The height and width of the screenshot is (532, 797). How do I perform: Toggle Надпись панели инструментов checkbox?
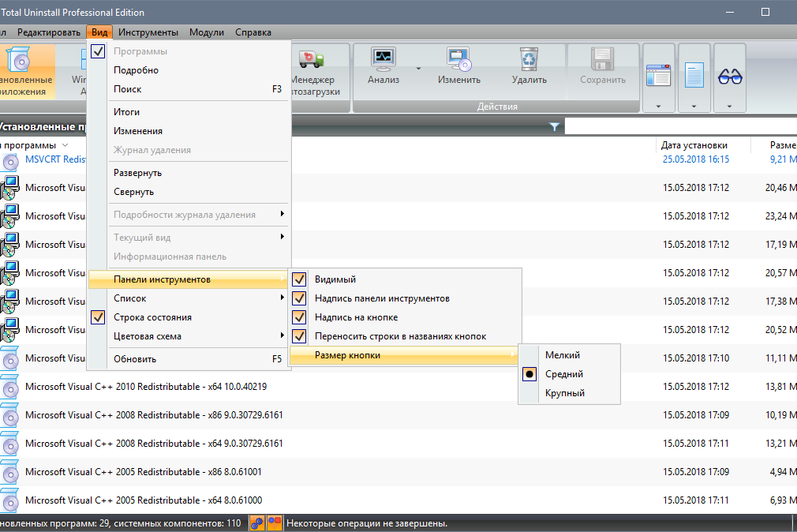click(x=299, y=298)
